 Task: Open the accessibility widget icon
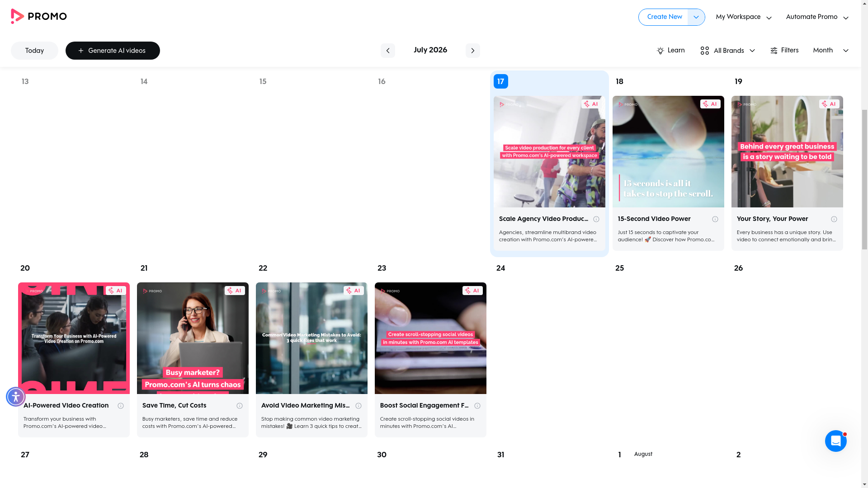click(16, 397)
